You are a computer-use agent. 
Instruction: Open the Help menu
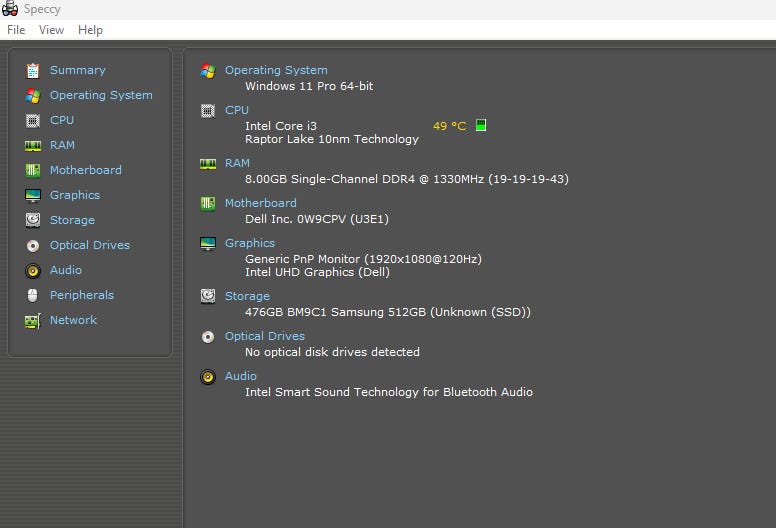[x=90, y=30]
